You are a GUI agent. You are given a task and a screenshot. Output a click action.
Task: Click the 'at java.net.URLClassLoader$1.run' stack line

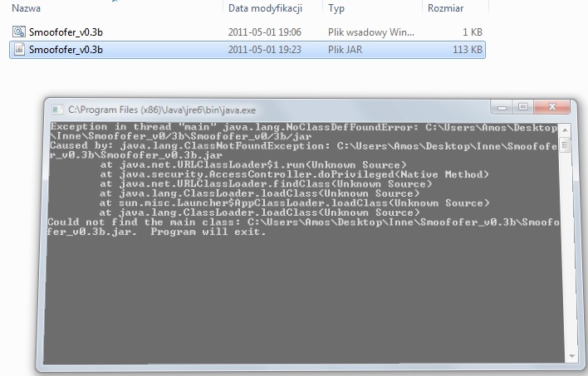pyautogui.click(x=253, y=165)
